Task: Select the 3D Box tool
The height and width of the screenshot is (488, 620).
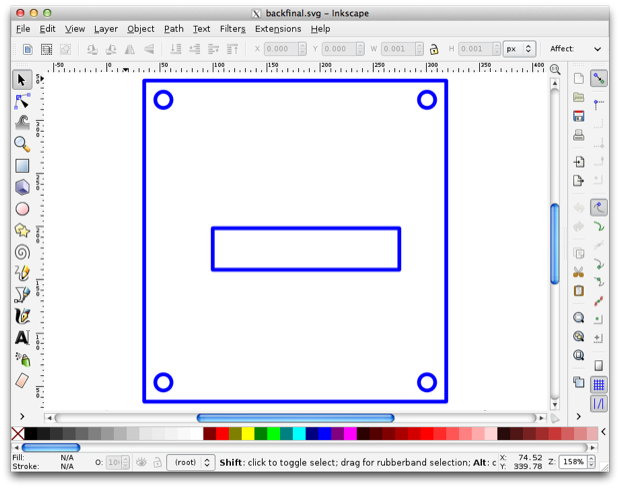Action: click(22, 187)
